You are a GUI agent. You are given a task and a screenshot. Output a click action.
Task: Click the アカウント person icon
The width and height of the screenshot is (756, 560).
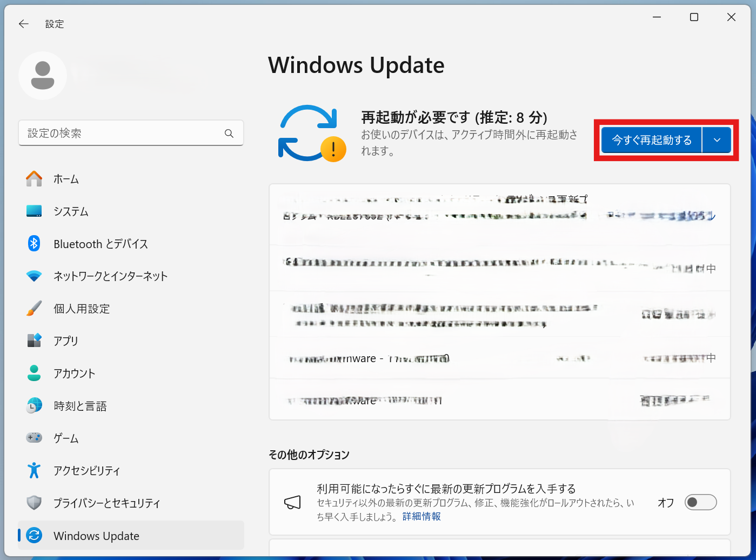pos(34,373)
